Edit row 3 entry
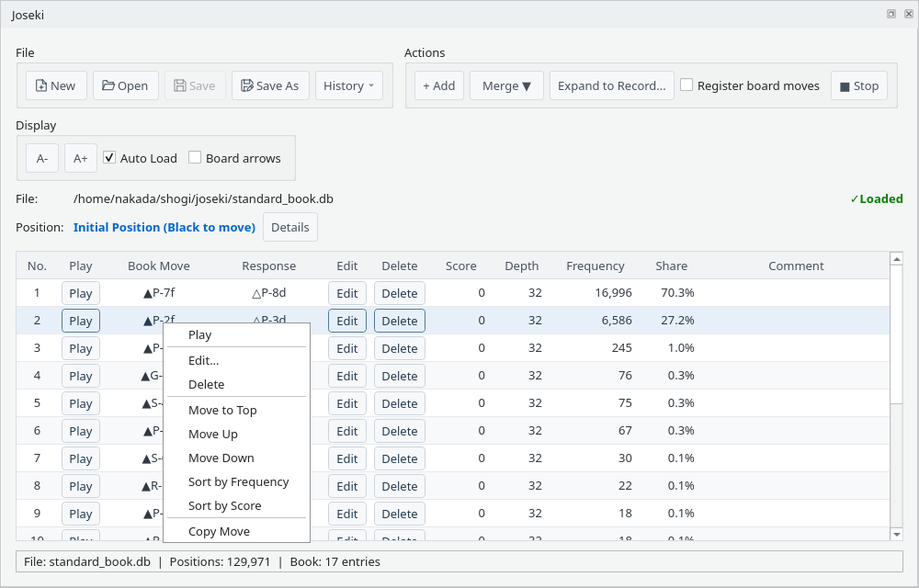Viewport: 919px width, 588px height. (x=347, y=348)
